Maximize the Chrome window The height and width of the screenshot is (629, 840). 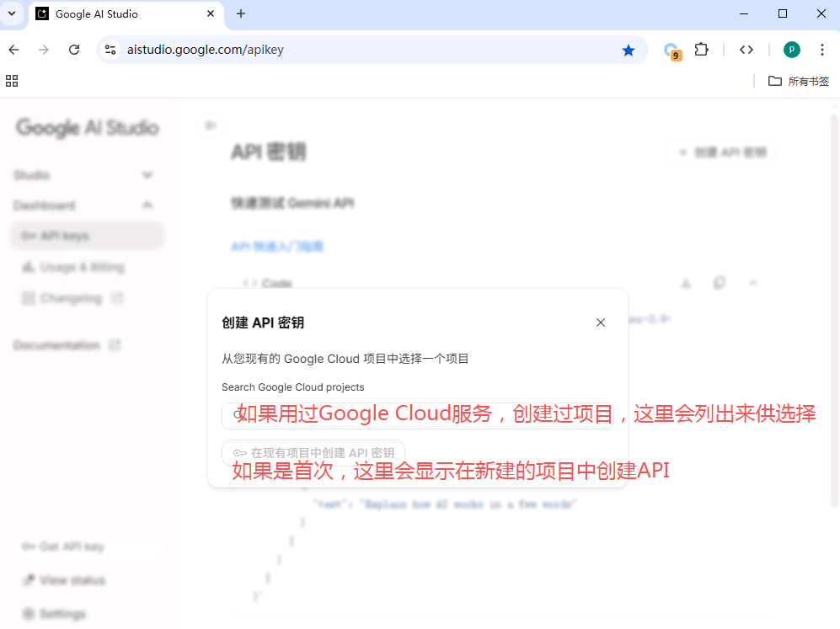point(782,14)
